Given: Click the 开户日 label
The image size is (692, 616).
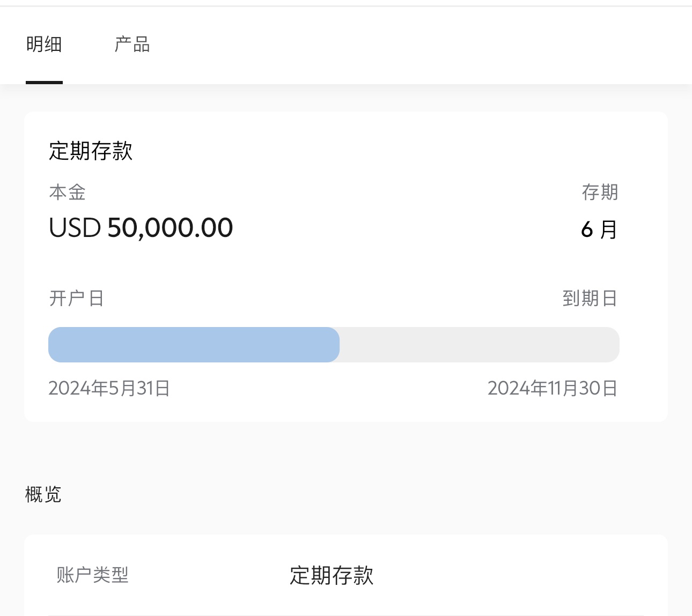Looking at the screenshot, I should (x=77, y=298).
